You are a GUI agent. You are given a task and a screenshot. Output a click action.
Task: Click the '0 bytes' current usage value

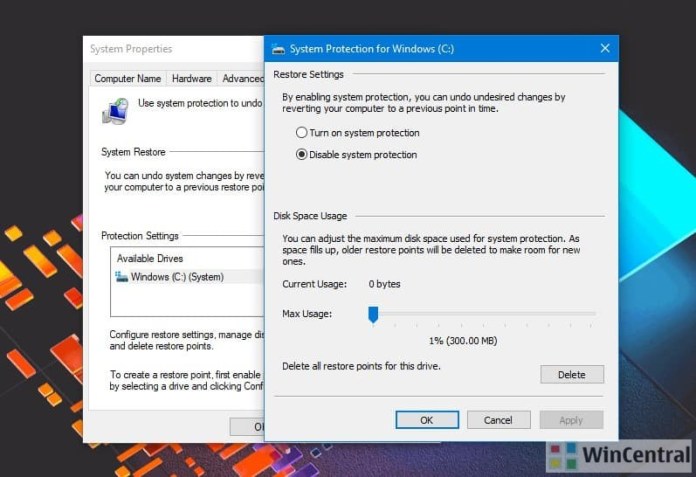click(384, 284)
